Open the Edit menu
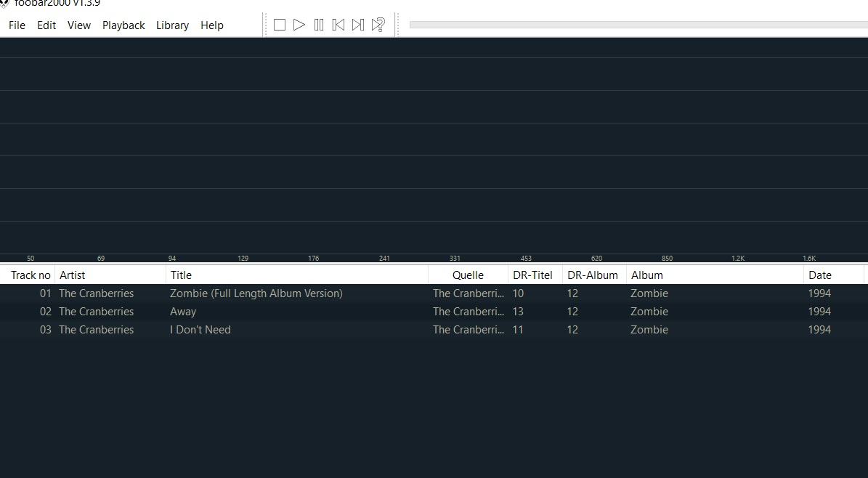868x478 pixels. [46, 25]
